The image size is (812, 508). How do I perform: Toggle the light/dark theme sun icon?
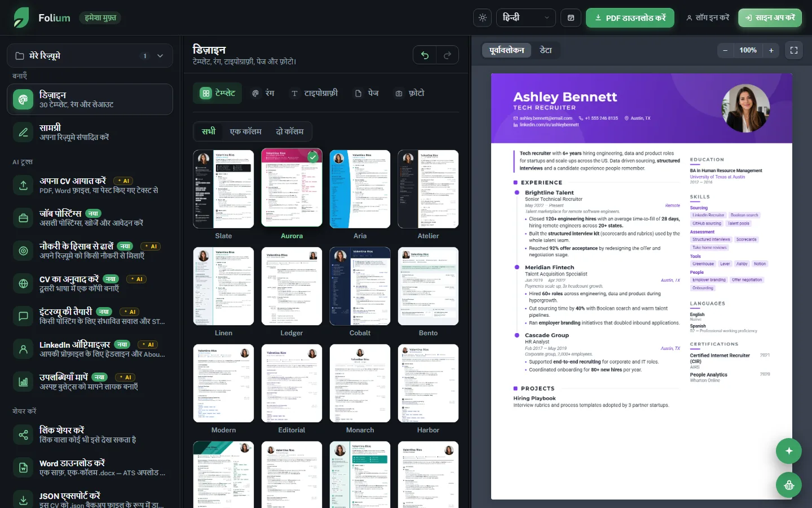(483, 17)
